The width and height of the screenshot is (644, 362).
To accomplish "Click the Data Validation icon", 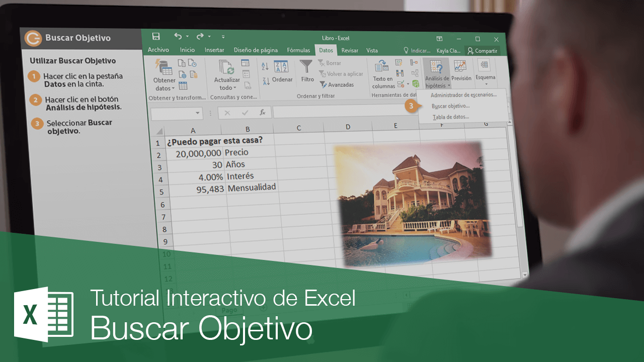I will click(400, 84).
